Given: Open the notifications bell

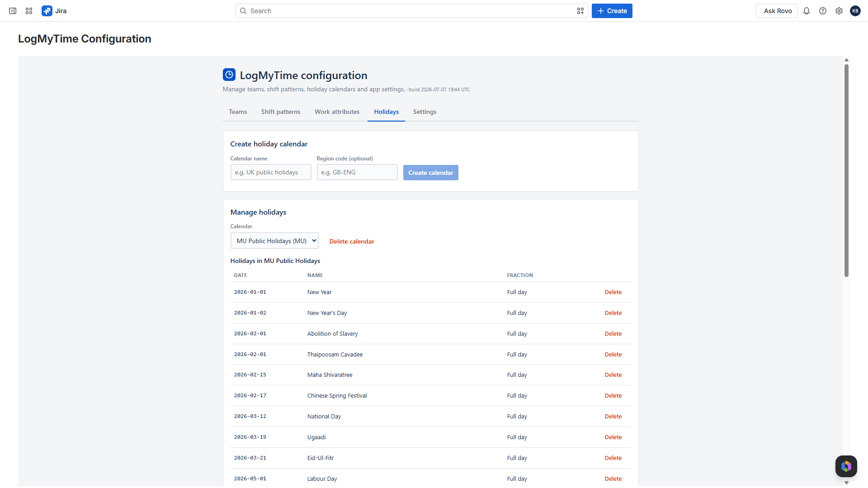Looking at the screenshot, I should 807,11.
